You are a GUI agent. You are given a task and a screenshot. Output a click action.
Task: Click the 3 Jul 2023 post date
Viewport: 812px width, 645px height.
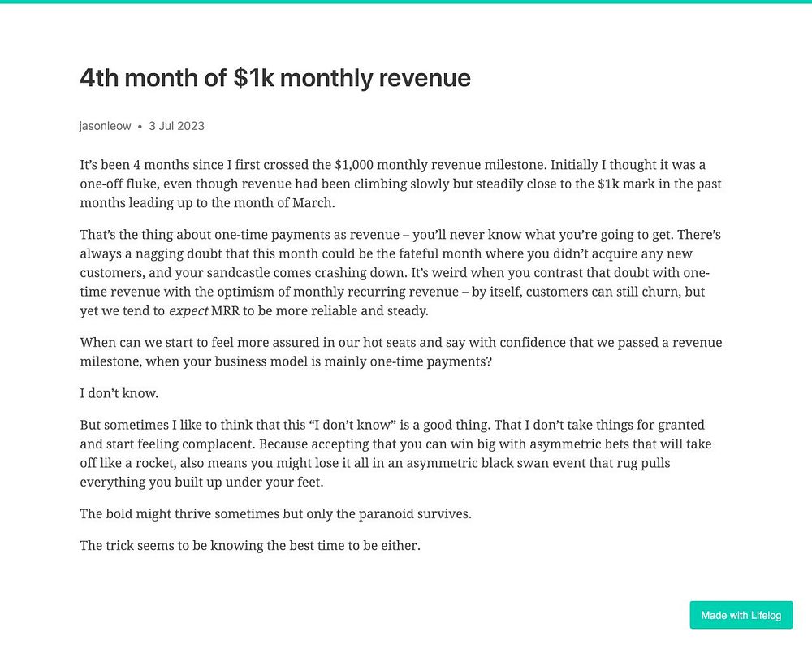point(176,126)
